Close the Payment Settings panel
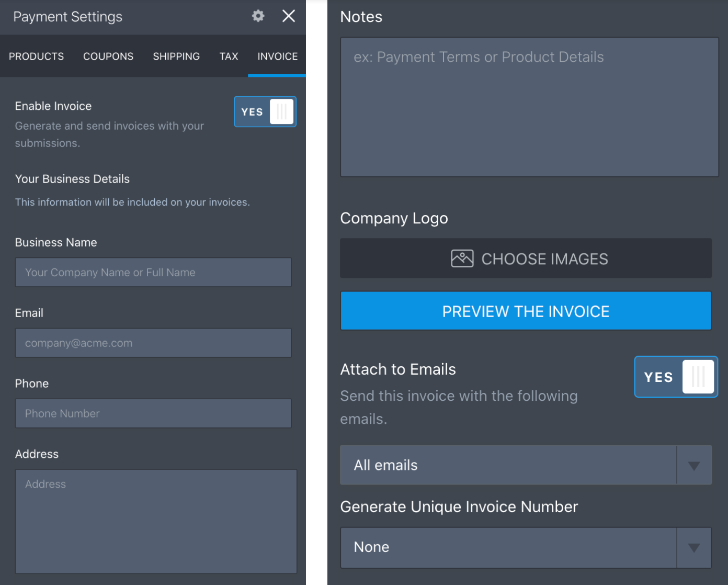Screen dimensions: 728x585 click(x=289, y=16)
